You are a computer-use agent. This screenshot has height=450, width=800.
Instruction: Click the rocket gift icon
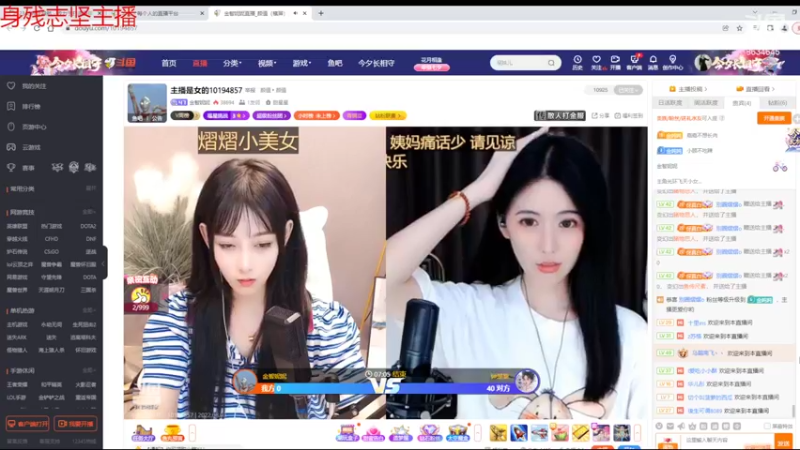518,433
